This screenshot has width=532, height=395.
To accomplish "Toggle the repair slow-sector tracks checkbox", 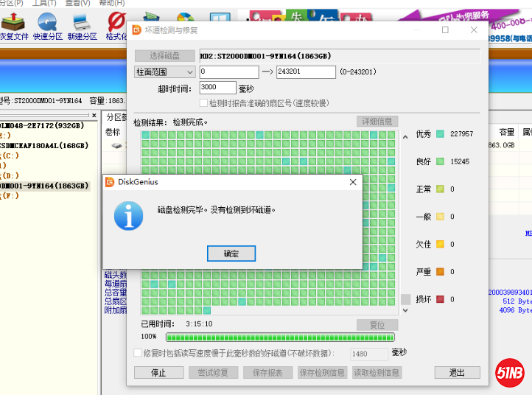I will click(x=137, y=353).
